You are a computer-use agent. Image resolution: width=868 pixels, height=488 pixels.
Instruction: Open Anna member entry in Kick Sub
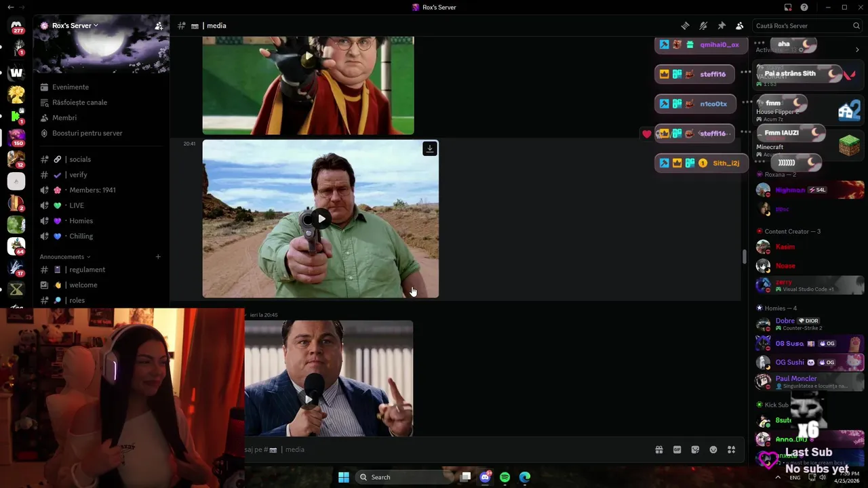[809, 439]
